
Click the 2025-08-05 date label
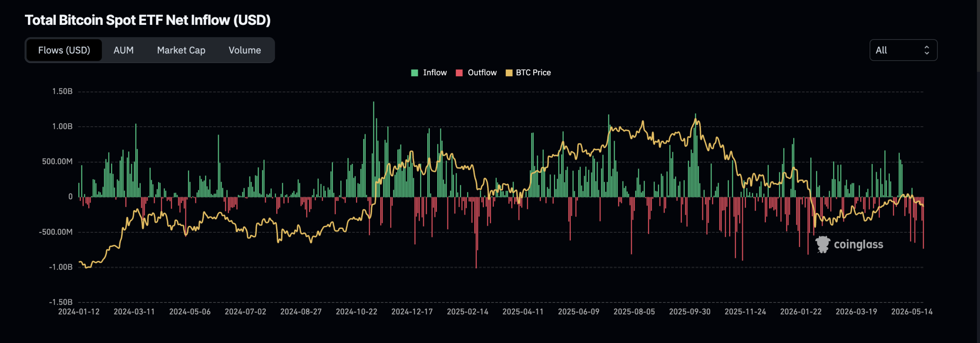click(x=634, y=312)
